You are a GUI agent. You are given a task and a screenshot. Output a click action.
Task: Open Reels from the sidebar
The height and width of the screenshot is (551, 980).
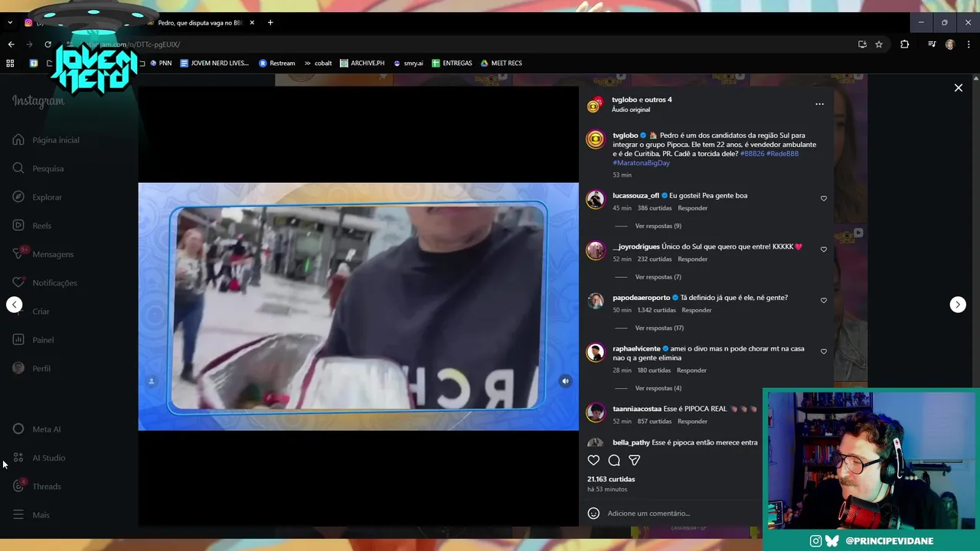click(x=32, y=226)
